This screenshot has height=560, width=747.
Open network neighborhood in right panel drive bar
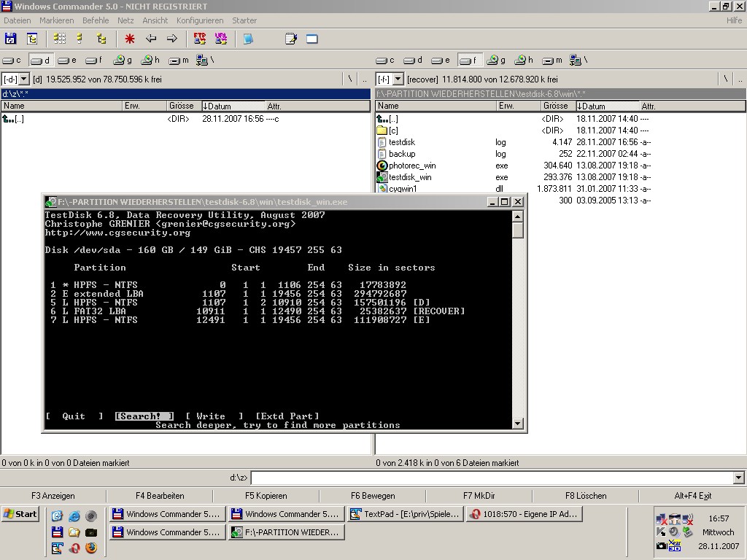click(x=578, y=61)
